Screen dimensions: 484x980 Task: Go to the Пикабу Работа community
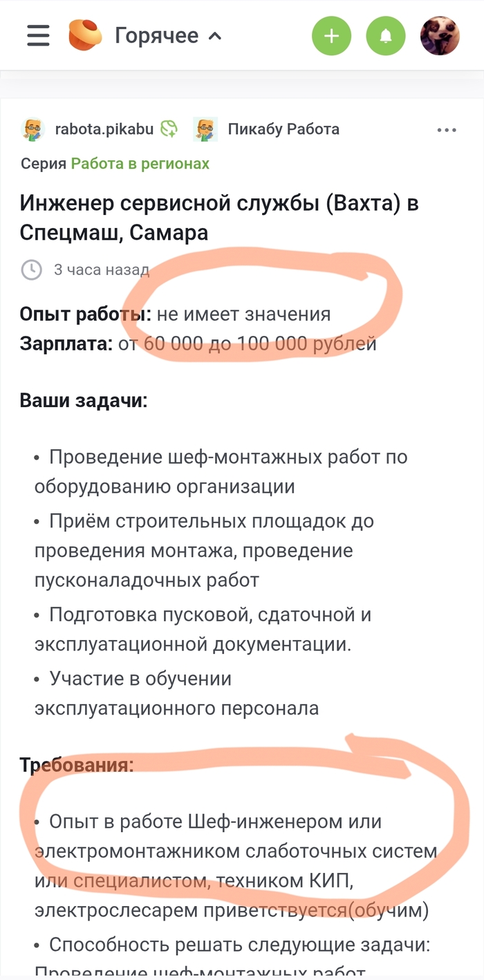(x=283, y=129)
